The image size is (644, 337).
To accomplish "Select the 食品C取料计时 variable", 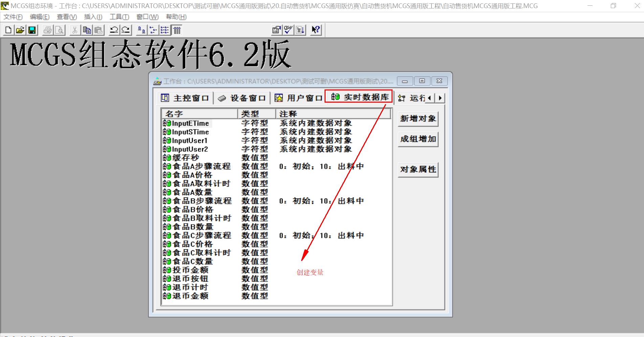I will click(x=197, y=253).
